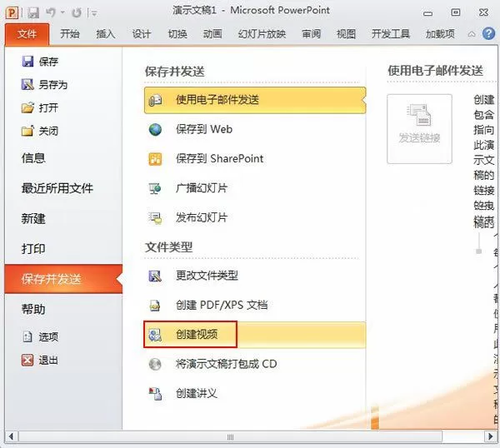Click the 发送链接 button
This screenshot has height=448, width=500.
(420, 129)
